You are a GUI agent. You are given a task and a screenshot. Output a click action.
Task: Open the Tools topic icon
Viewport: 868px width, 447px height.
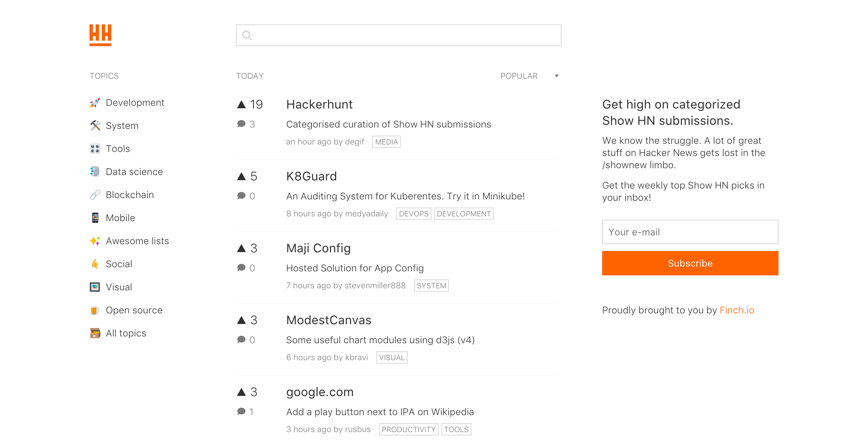pos(95,149)
